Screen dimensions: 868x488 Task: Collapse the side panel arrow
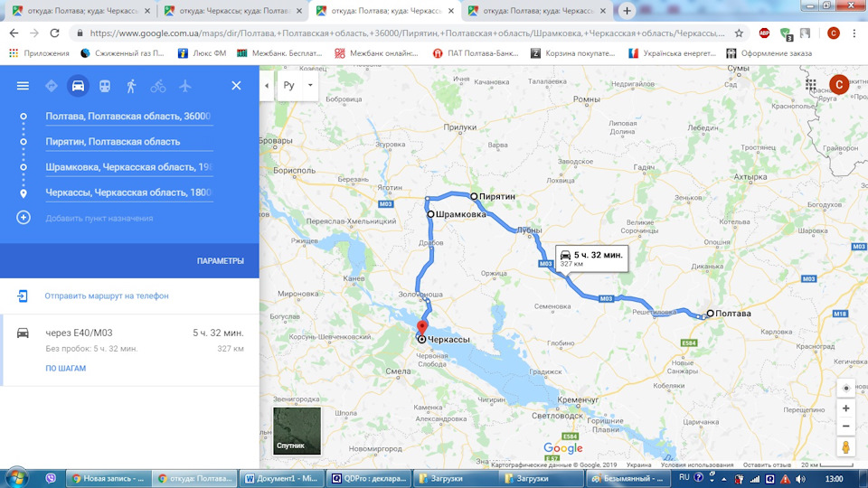point(267,86)
